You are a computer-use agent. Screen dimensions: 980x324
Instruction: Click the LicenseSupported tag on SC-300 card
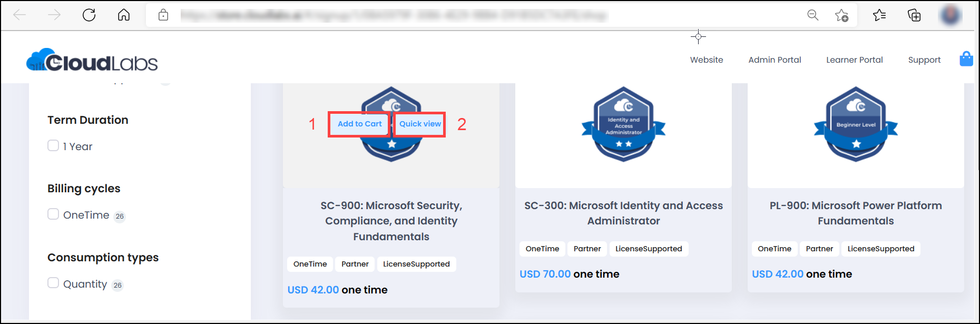click(649, 249)
